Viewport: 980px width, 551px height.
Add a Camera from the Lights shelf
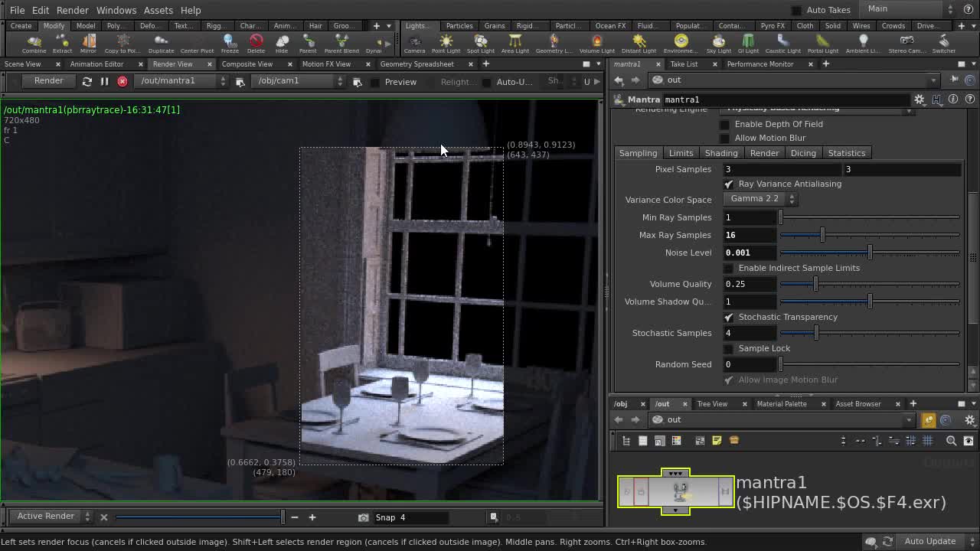tap(414, 44)
